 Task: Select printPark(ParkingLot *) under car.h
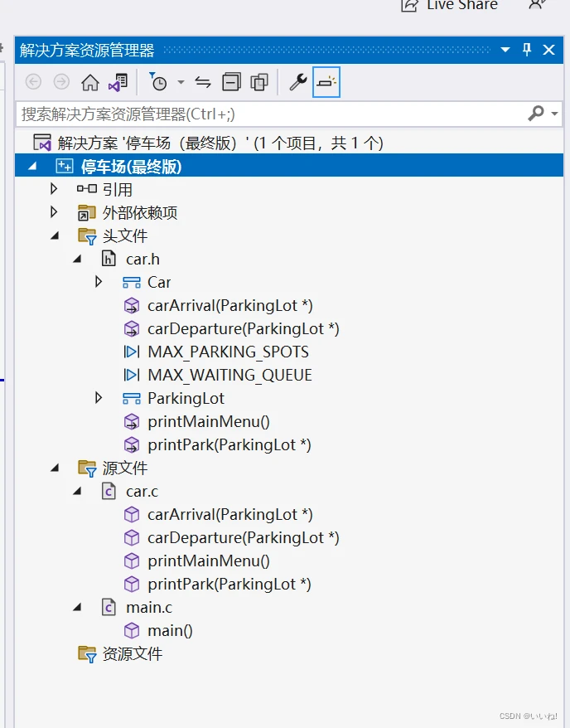[229, 444]
